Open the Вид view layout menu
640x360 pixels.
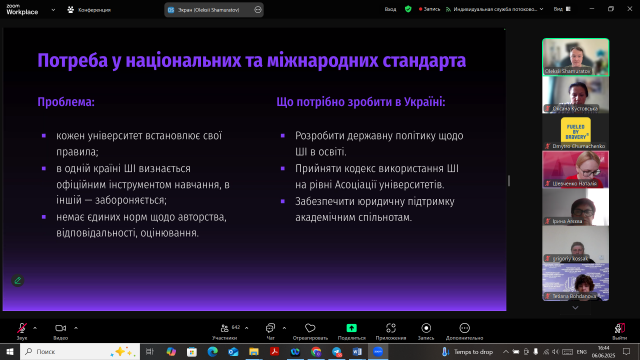[562, 9]
